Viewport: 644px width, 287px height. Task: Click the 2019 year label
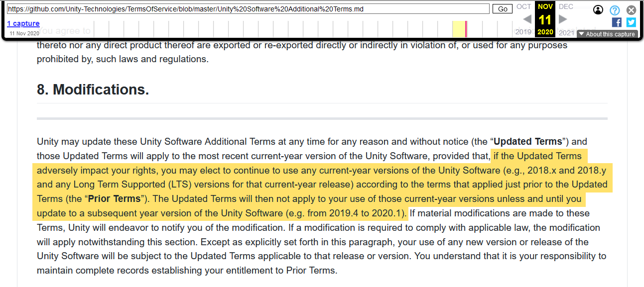click(523, 32)
